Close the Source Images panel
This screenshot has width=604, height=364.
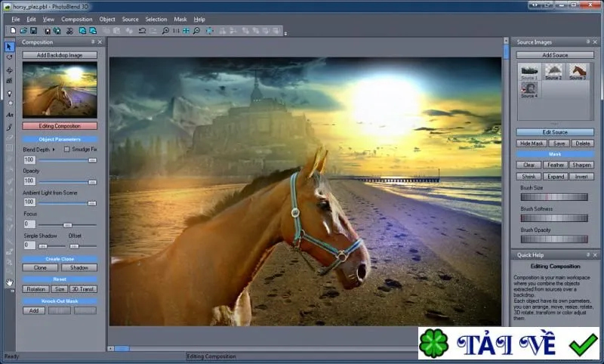[x=595, y=42]
